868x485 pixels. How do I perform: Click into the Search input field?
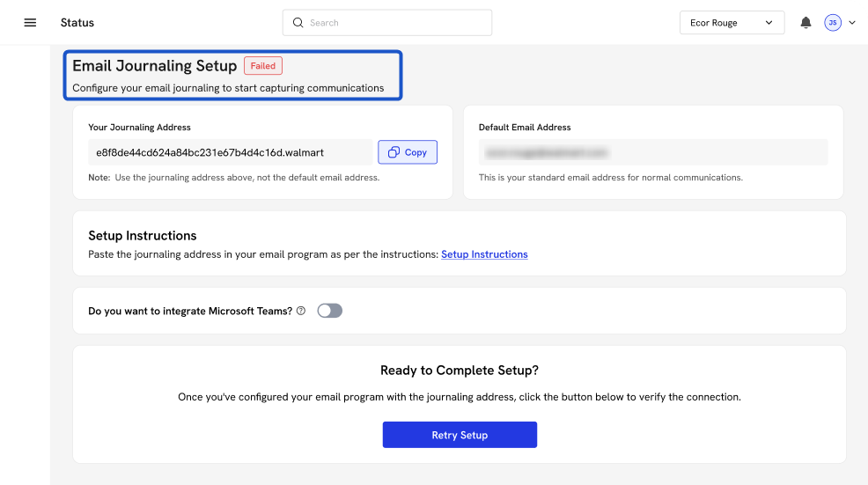396,23
